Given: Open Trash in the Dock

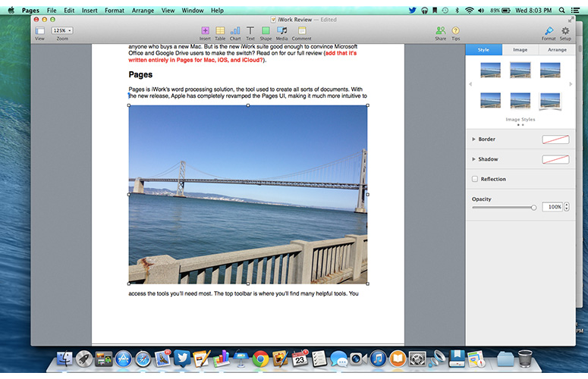Looking at the screenshot, I should [x=525, y=359].
